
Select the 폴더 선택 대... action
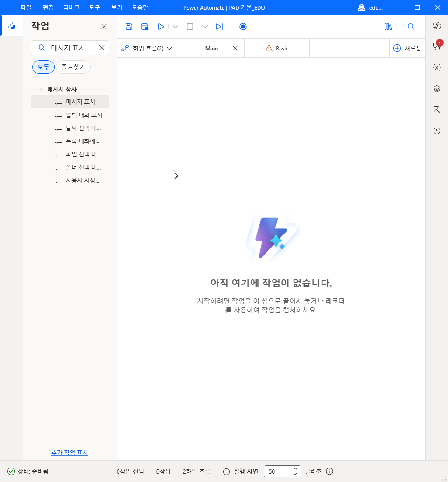coord(70,167)
